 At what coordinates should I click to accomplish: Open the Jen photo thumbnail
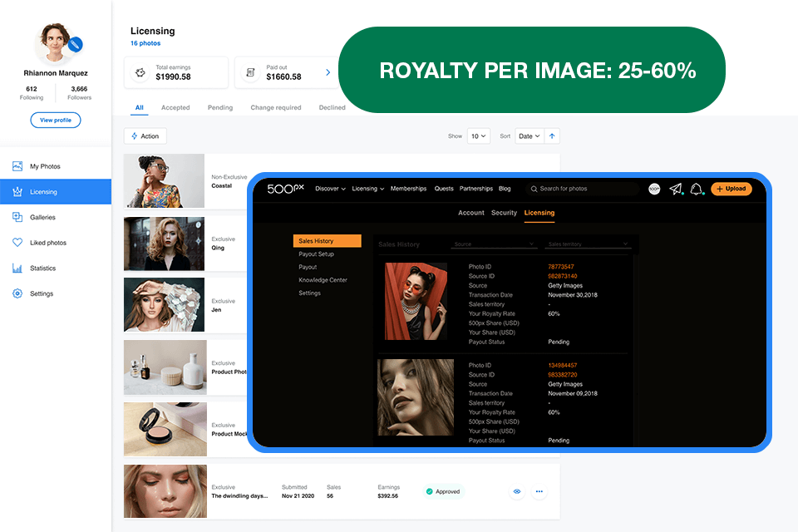[165, 304]
